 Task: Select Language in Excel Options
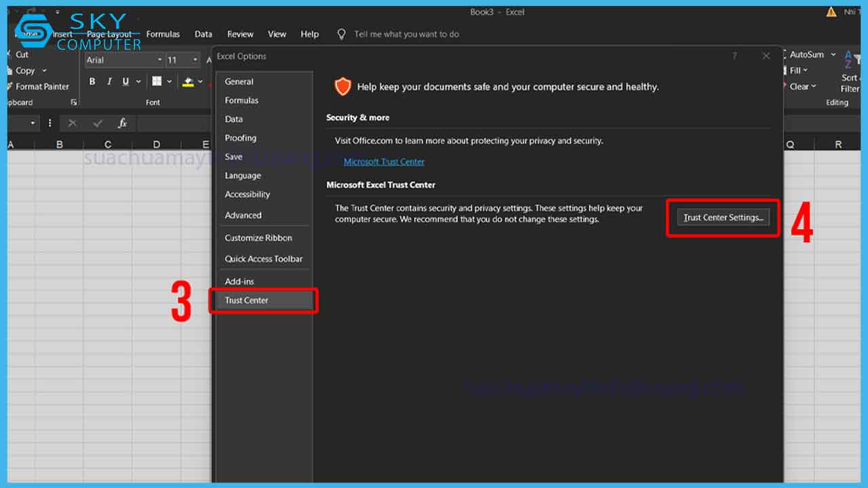tap(264, 176)
